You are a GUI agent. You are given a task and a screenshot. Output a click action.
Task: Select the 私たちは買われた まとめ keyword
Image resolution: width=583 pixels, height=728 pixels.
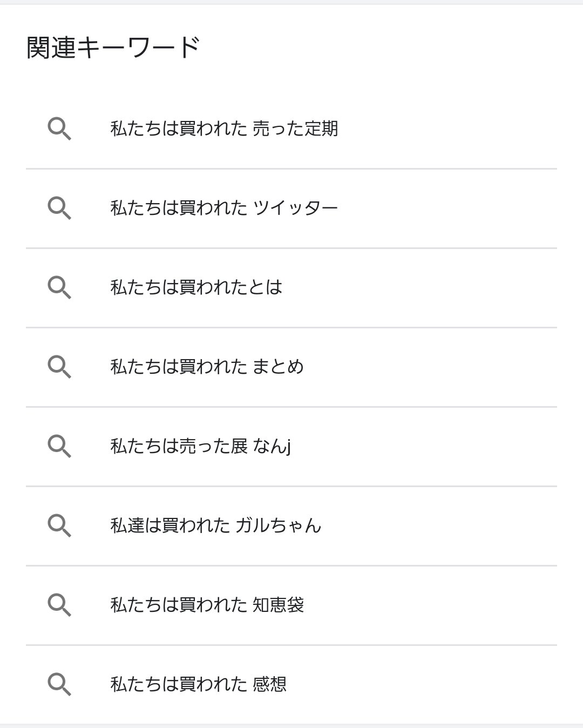207,367
